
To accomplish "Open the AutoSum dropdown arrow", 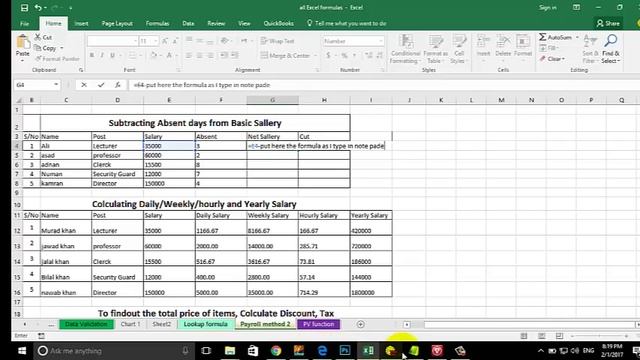I will [577, 37].
